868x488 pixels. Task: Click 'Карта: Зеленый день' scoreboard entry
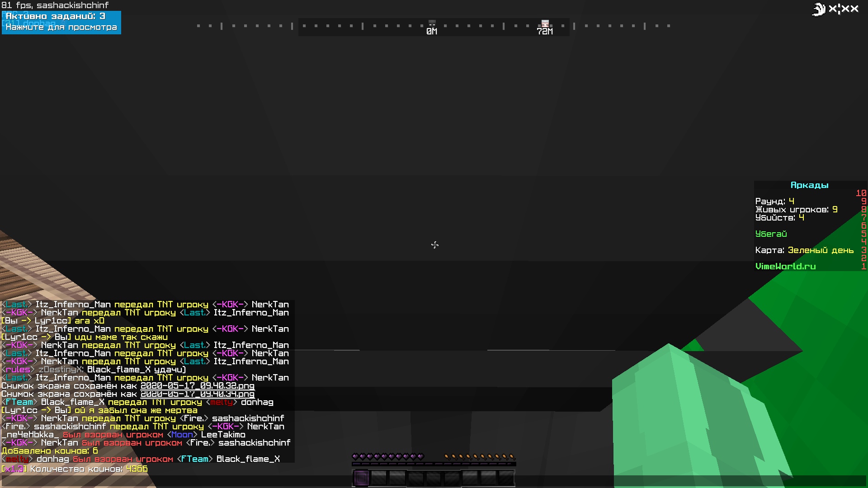point(805,250)
